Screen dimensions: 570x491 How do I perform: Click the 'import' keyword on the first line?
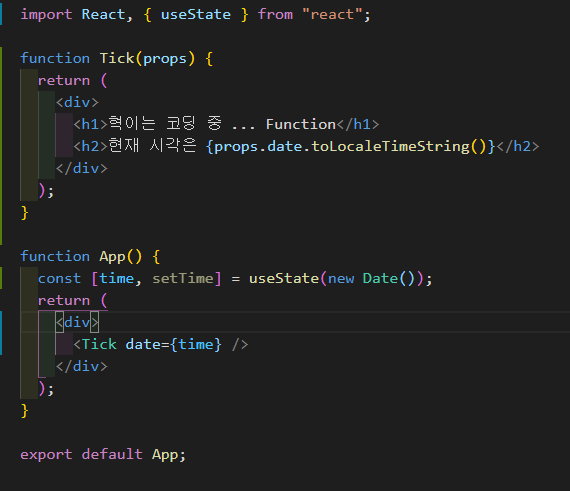pos(46,15)
